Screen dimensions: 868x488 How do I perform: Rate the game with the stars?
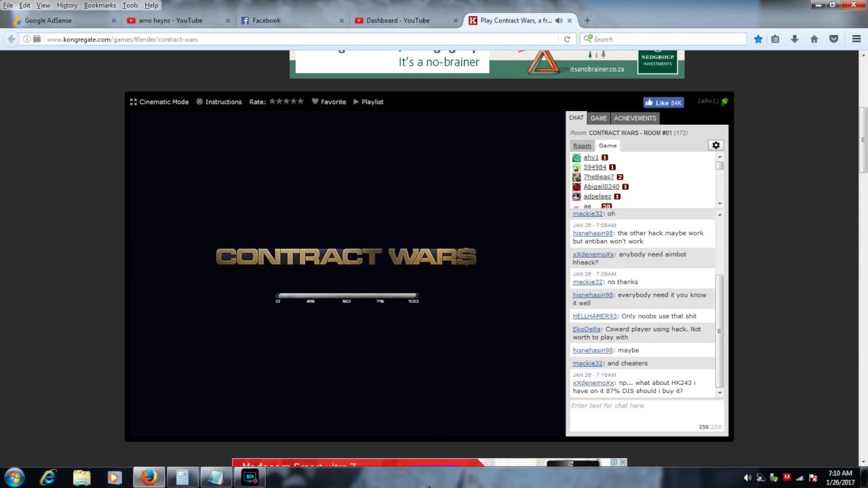(x=286, y=102)
